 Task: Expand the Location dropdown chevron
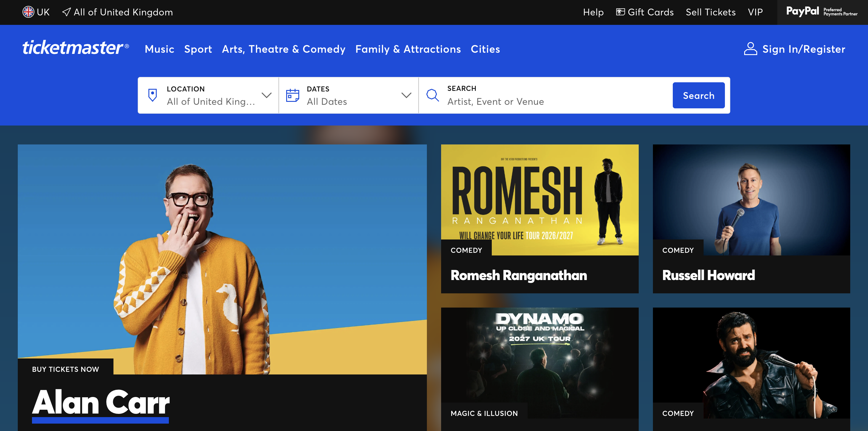tap(267, 95)
